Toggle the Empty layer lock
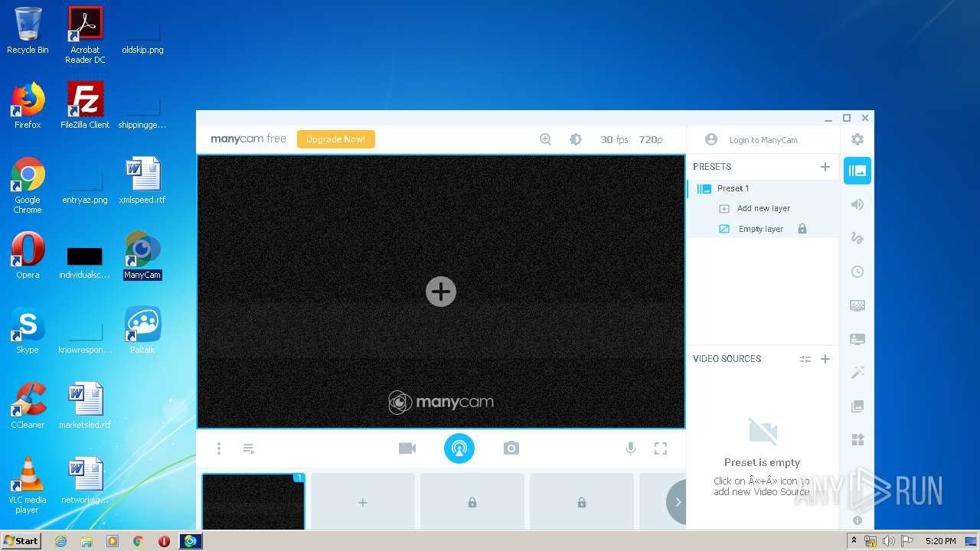 pos(802,229)
